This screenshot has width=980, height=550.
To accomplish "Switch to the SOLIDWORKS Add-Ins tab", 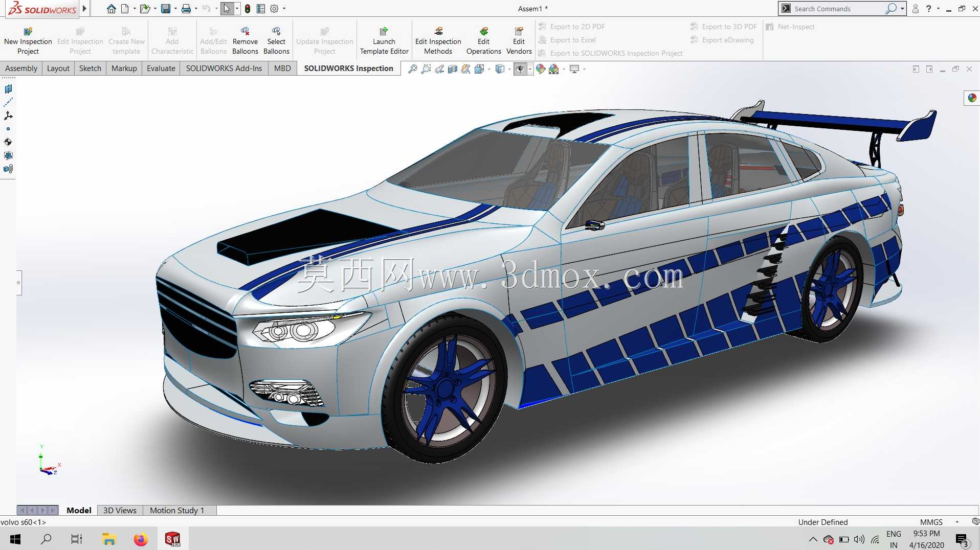I will pos(224,68).
